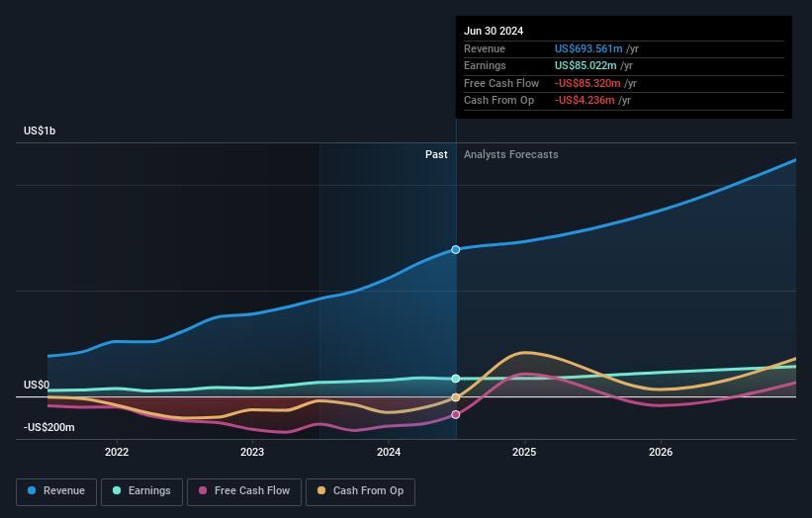This screenshot has width=812, height=518.
Task: Select the Earnings data point marker
Action: point(456,379)
